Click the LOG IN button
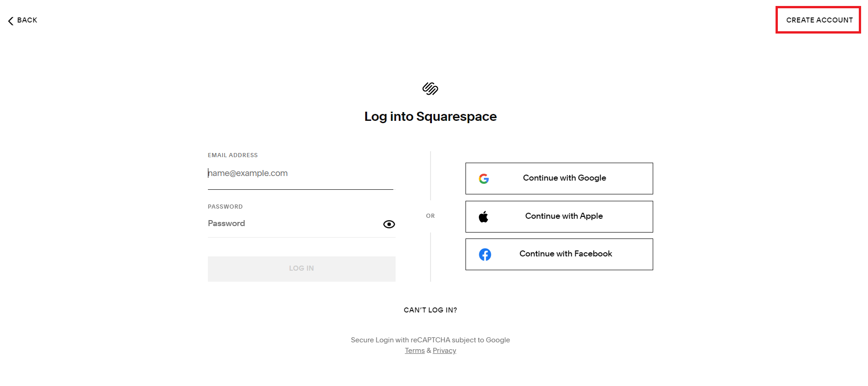Image resolution: width=868 pixels, height=386 pixels. 302,269
